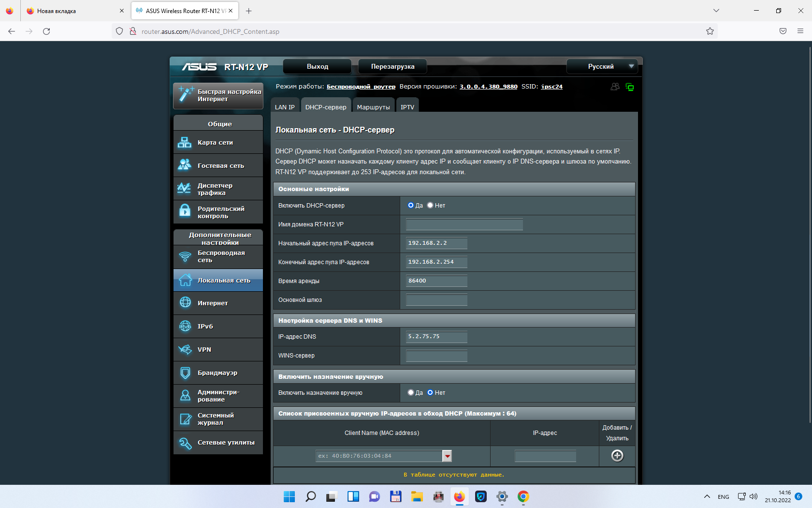Open the browser tab list chevron

tap(716, 11)
